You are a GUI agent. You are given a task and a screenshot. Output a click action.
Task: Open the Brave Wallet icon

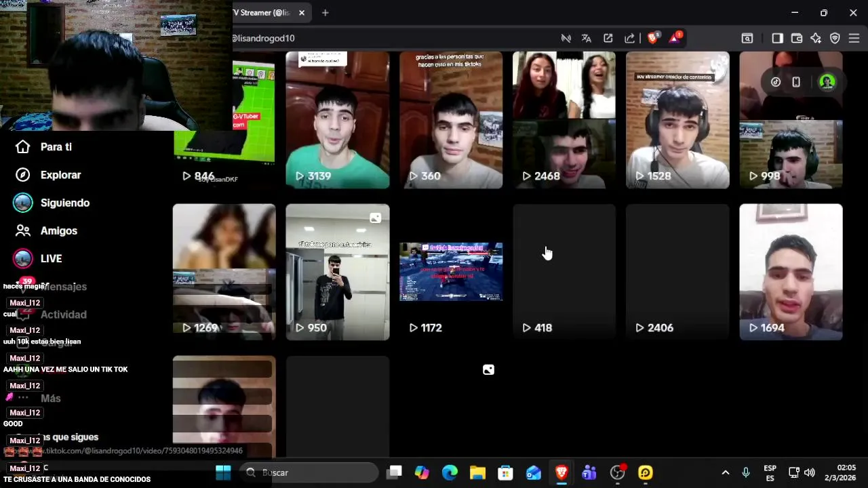point(797,39)
